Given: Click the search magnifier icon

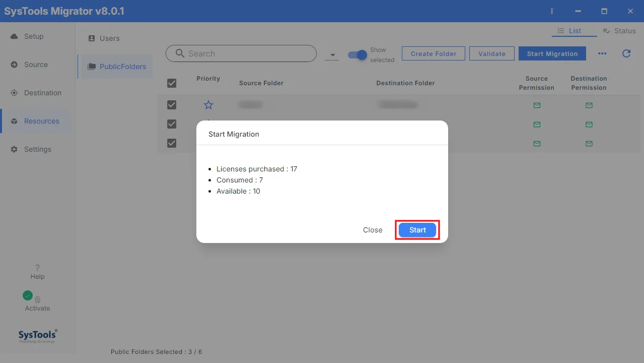Looking at the screenshot, I should 179,53.
